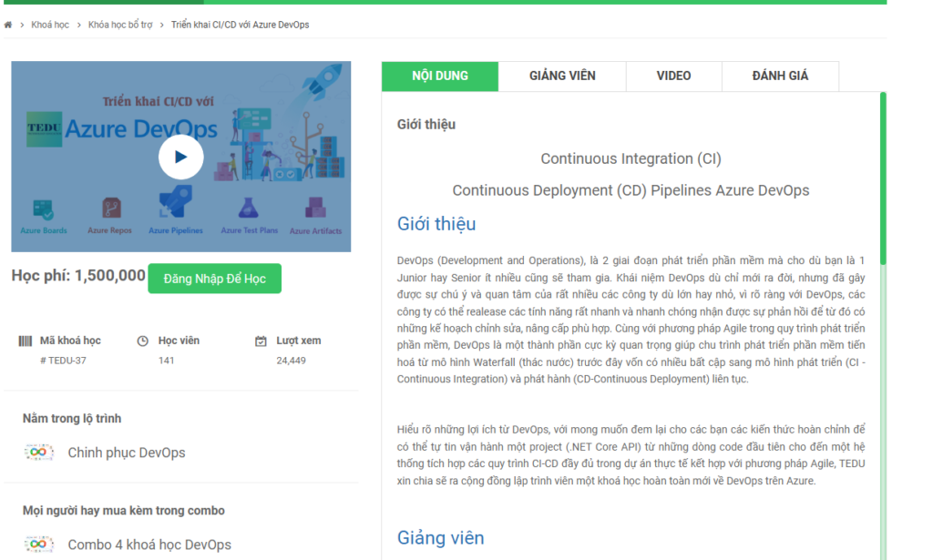
Task: Open the VIDEO tab
Action: [673, 76]
